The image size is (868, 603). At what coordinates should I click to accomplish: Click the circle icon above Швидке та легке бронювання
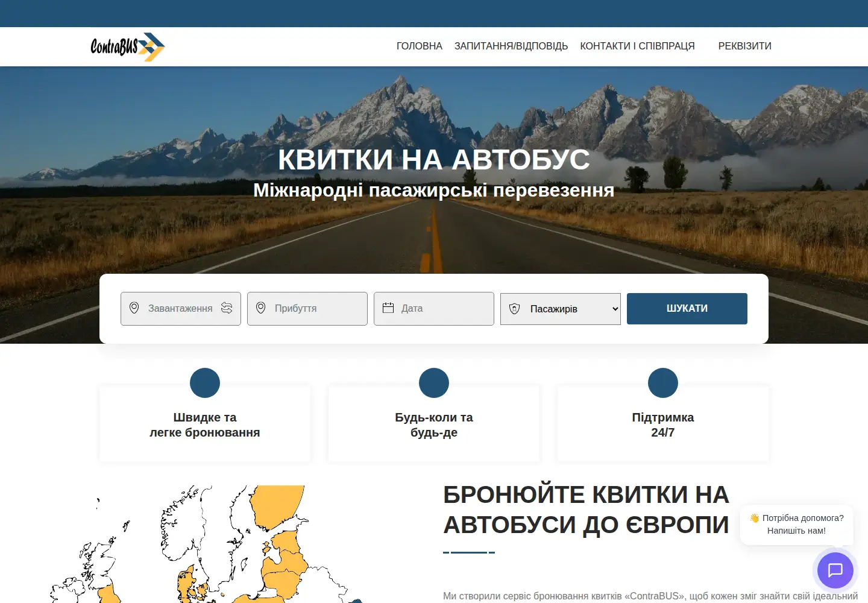click(x=205, y=383)
